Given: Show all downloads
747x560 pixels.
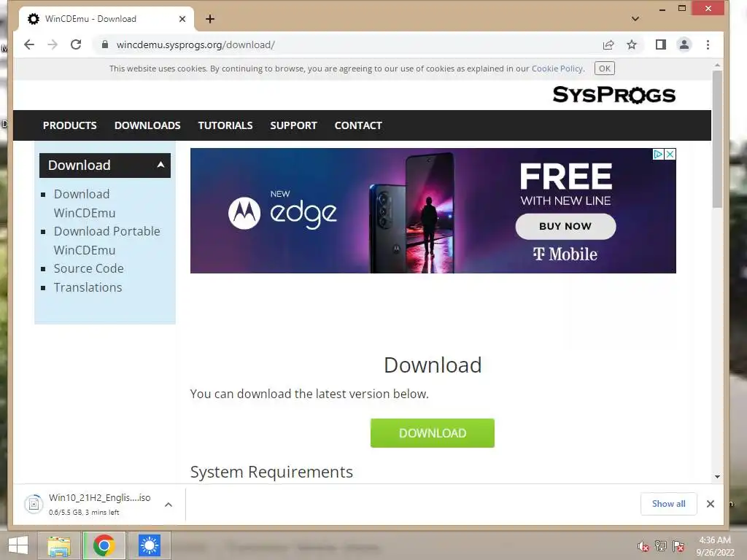Looking at the screenshot, I should pyautogui.click(x=668, y=504).
